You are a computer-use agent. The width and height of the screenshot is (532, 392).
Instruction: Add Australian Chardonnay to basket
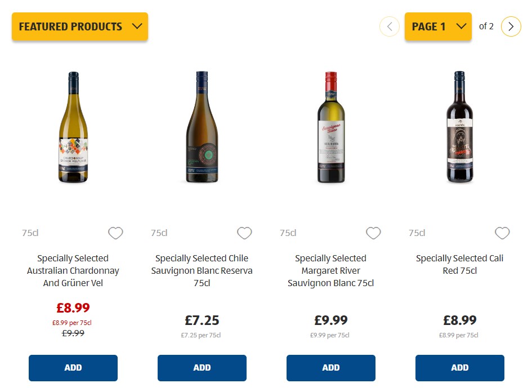pyautogui.click(x=73, y=367)
